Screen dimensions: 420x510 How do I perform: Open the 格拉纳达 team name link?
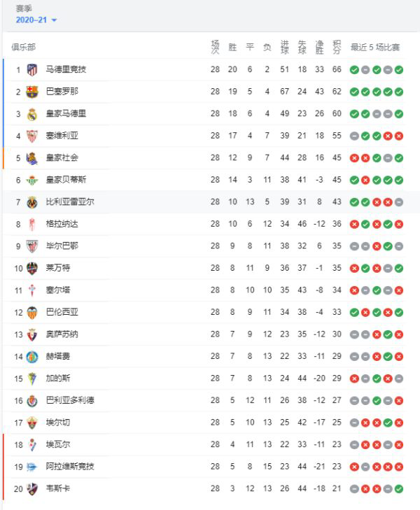[x=62, y=224]
